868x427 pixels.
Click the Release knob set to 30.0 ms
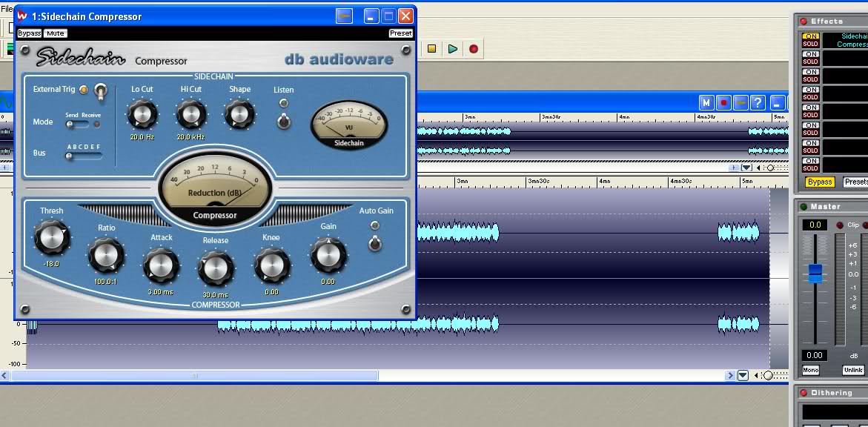coord(216,268)
